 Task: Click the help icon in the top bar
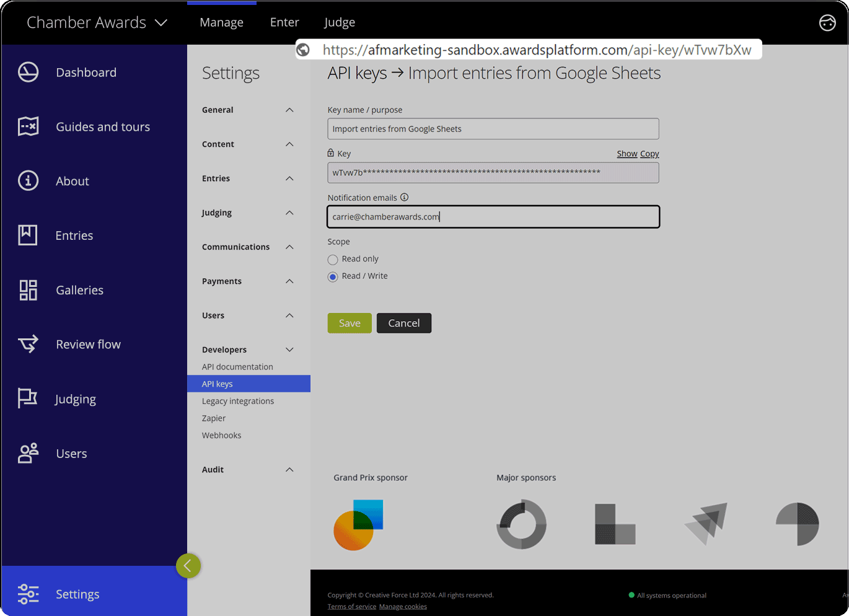827,22
